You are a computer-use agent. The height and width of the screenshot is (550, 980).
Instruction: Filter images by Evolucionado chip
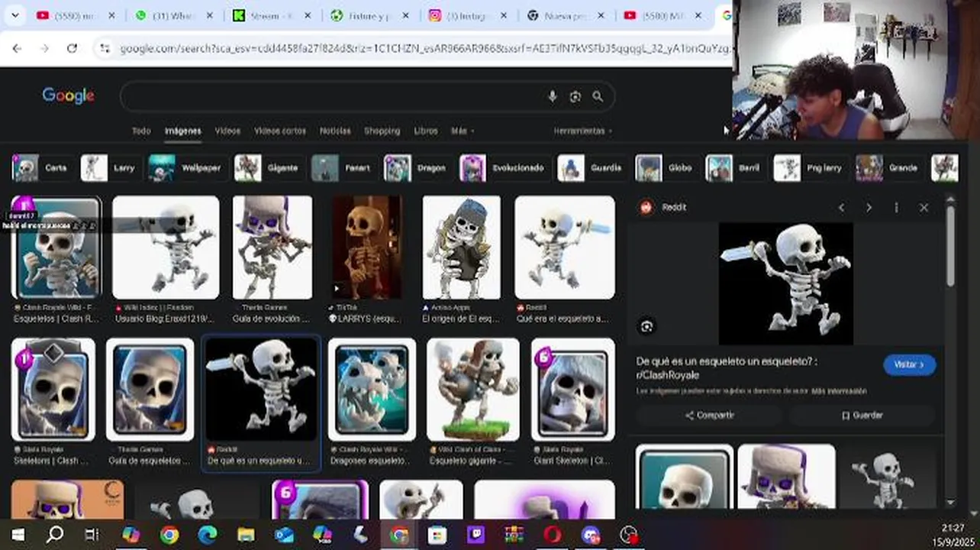[x=504, y=168]
